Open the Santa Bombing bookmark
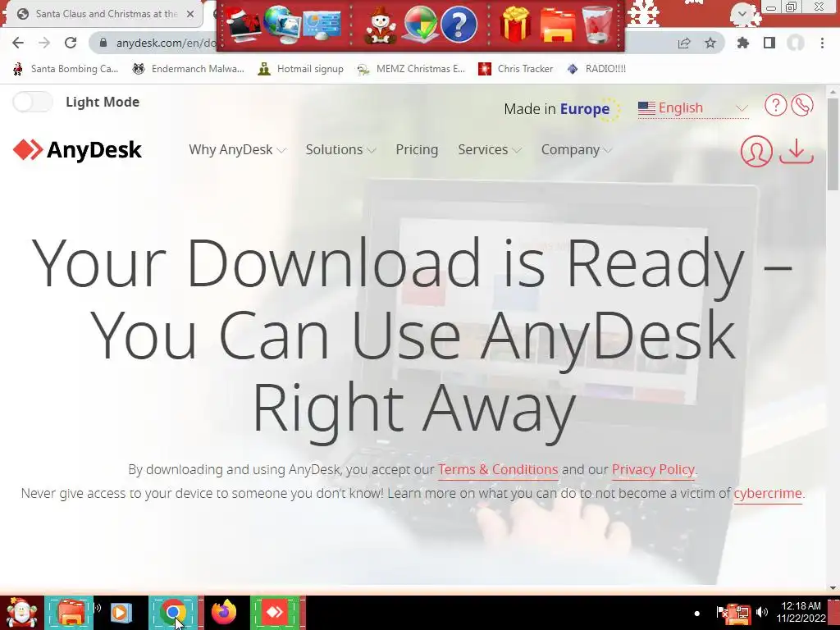 (x=66, y=69)
